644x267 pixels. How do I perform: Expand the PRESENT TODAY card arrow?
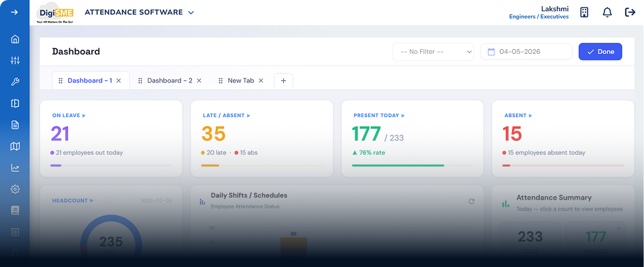pyautogui.click(x=403, y=116)
